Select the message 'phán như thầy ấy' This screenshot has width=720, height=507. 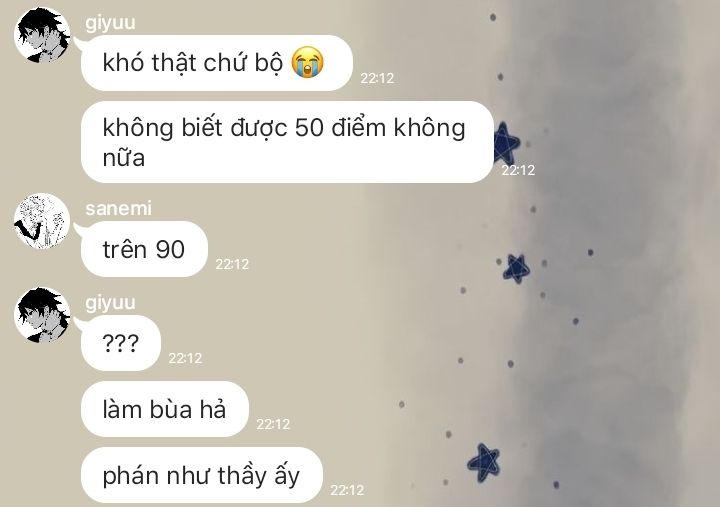202,475
